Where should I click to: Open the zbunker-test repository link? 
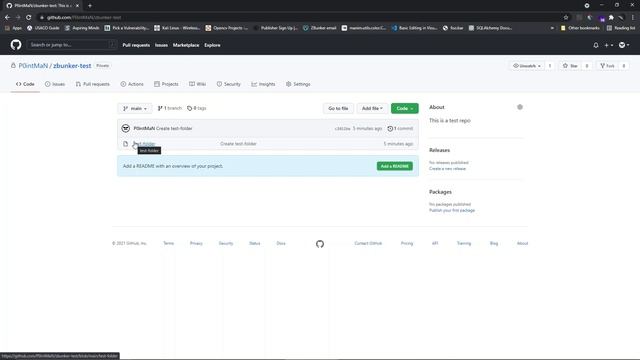tap(72, 66)
